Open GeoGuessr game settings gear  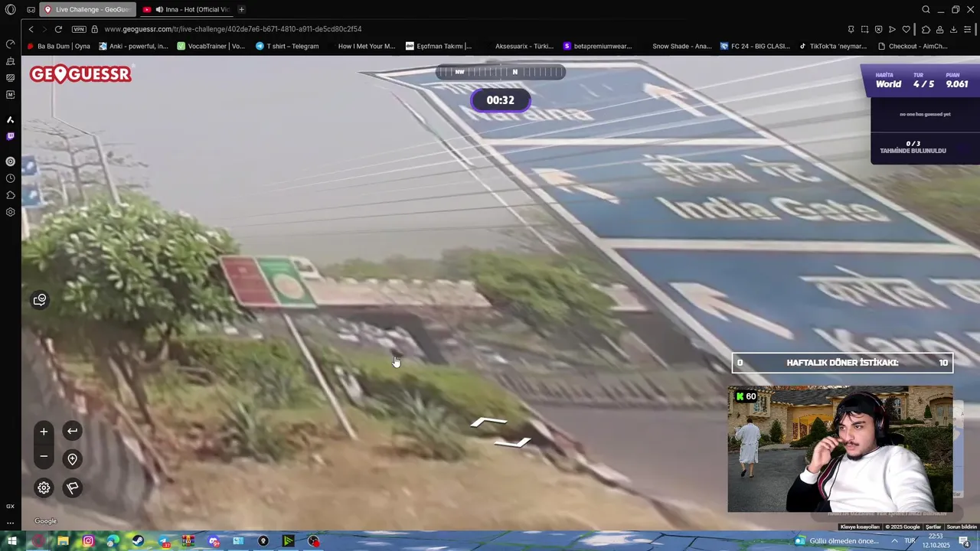[x=44, y=487]
